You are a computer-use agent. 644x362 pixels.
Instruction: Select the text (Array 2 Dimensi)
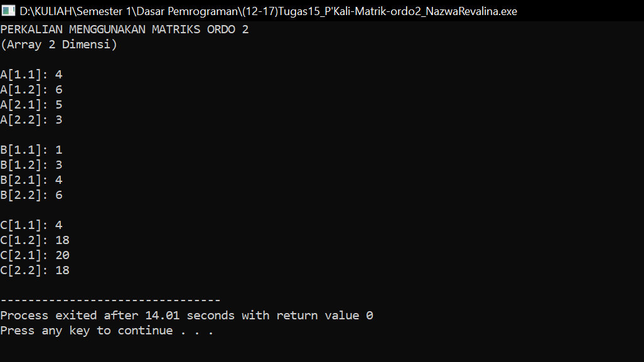coord(60,44)
